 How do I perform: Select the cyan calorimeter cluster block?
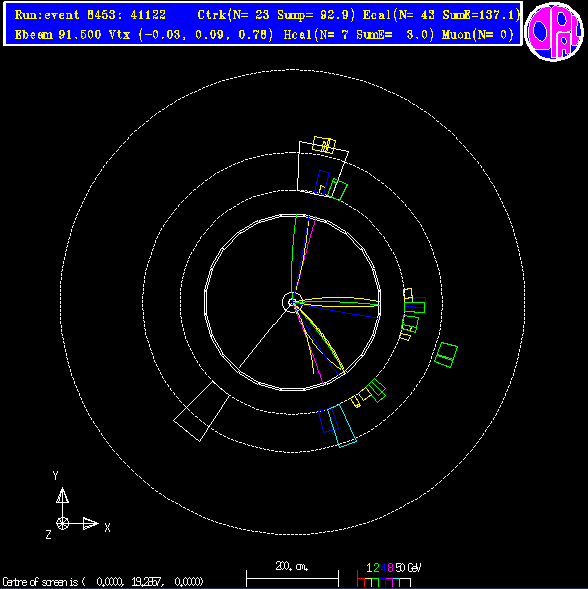[x=342, y=426]
